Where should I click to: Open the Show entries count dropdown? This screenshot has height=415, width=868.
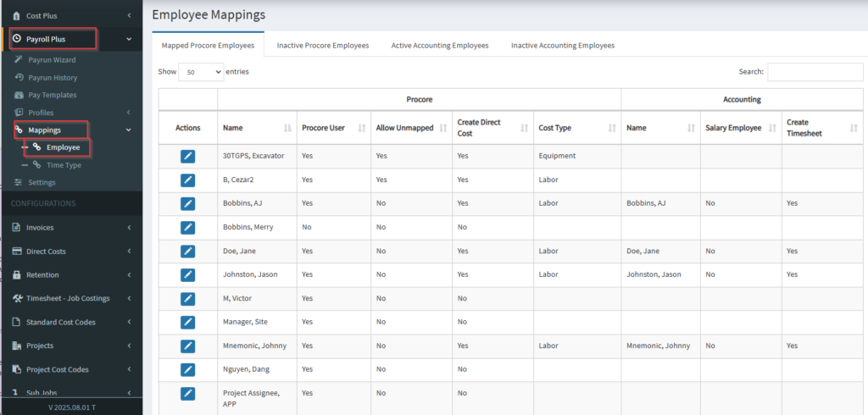[x=201, y=72]
